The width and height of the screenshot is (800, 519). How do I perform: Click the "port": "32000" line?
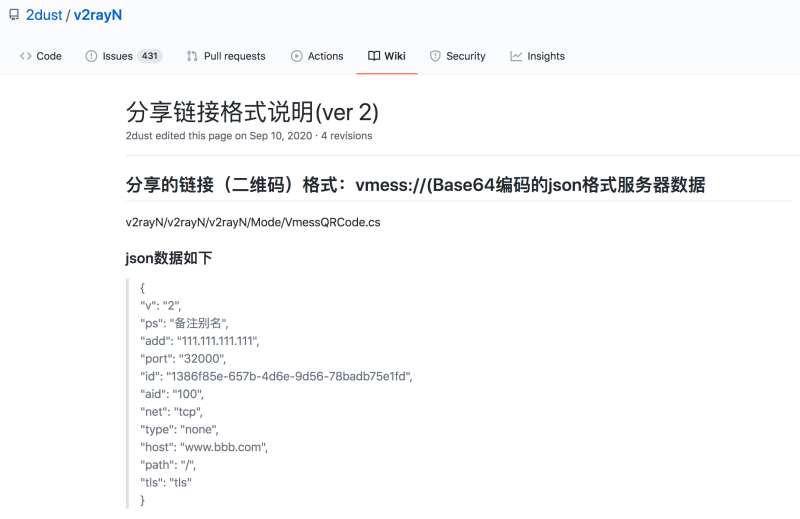coord(183,359)
